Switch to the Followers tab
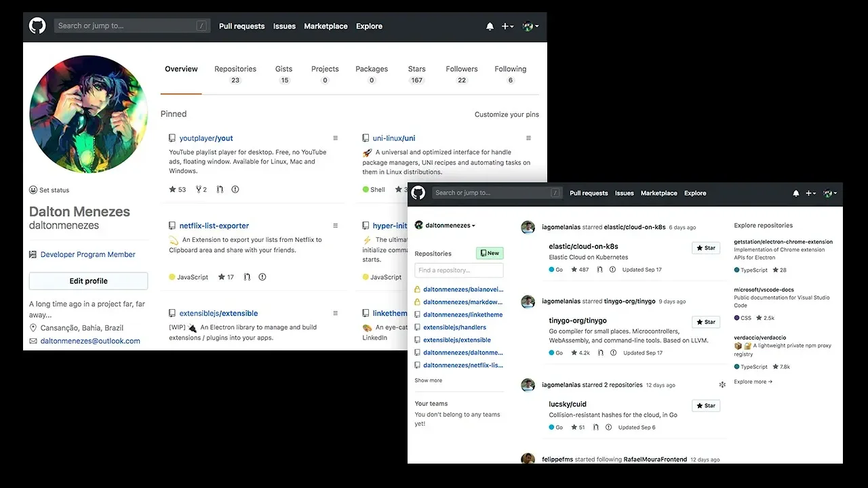Viewport: 868px width, 488px height. (x=462, y=75)
